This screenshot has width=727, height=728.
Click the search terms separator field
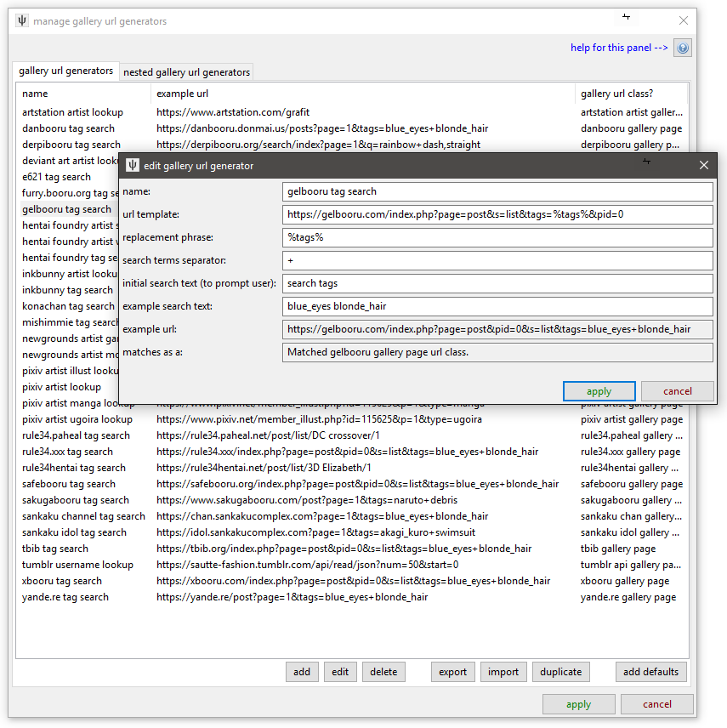497,260
